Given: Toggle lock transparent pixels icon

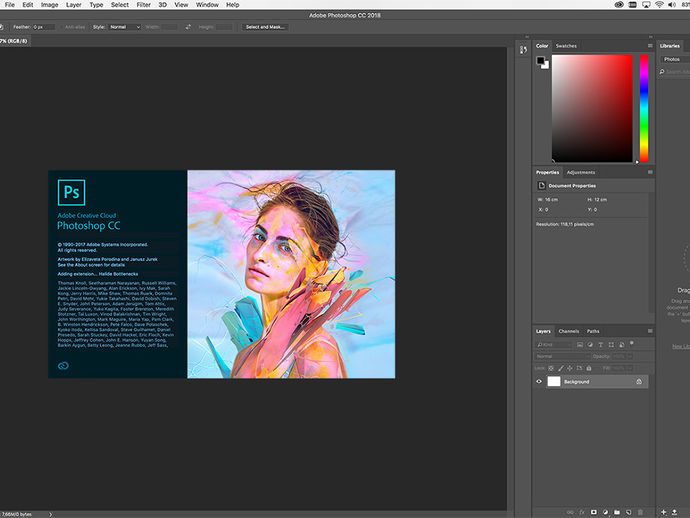Looking at the screenshot, I should 551,368.
